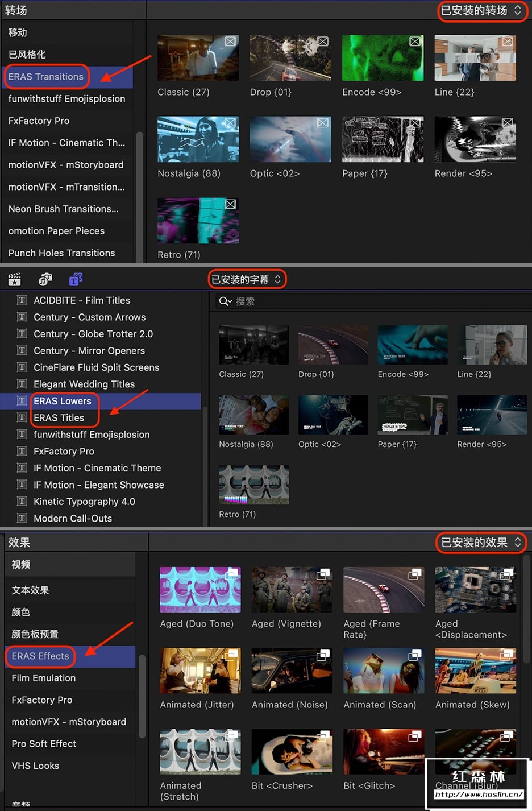Click the transition badge on Line {22} transition
This screenshot has width=532, height=811.
tap(508, 42)
